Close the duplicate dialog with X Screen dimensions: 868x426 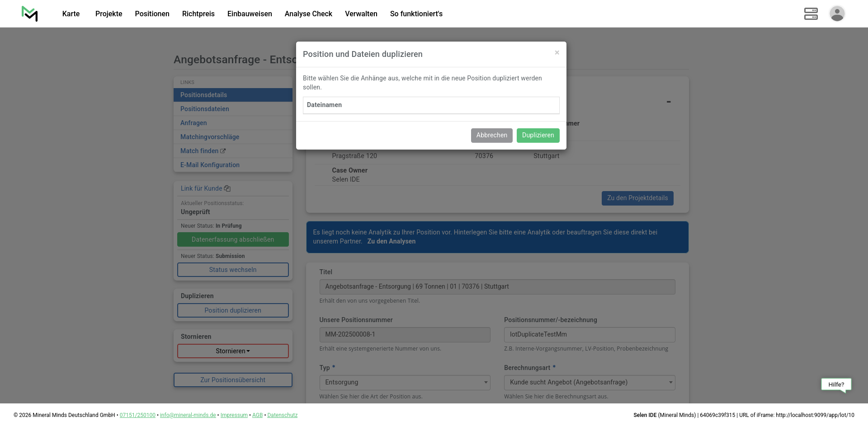pos(557,53)
